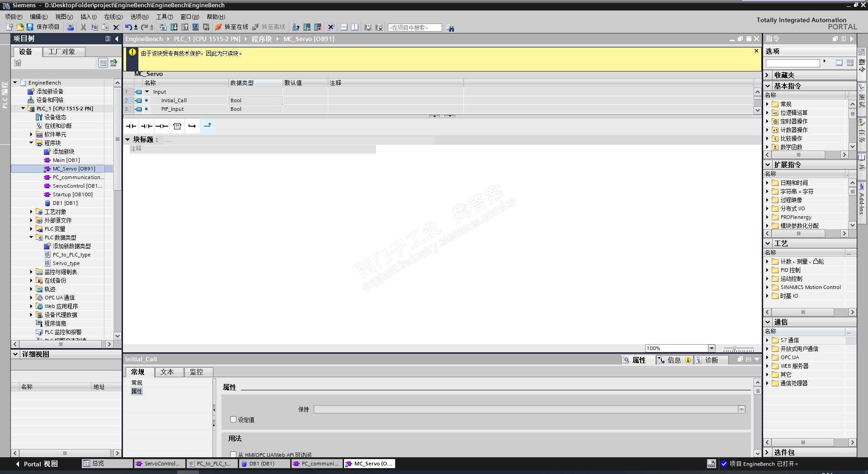Open the 总览 taskbar button
This screenshot has width=868, height=474.
107,464
